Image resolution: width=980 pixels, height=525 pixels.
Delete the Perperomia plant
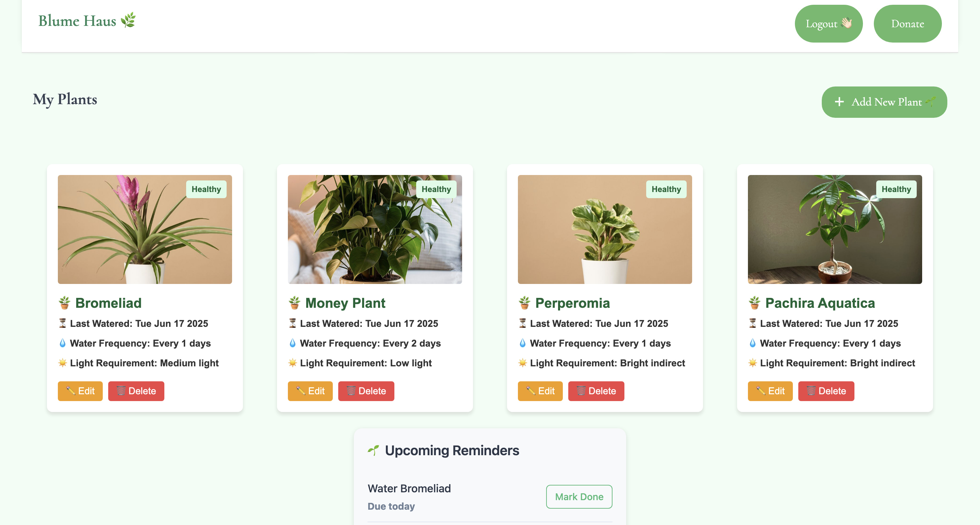click(x=596, y=391)
